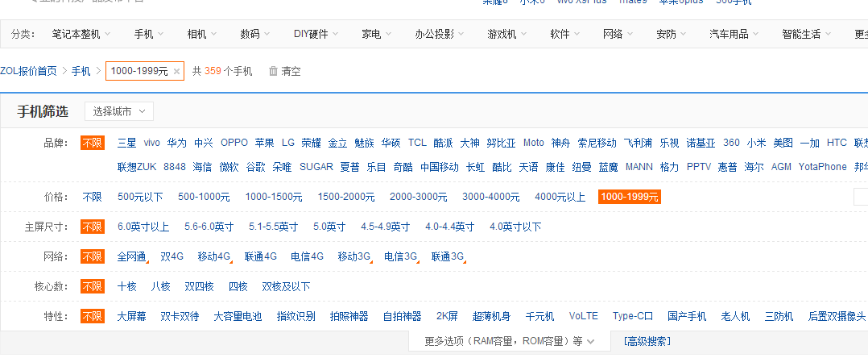
Task: Select network type 移动4G
Action: coord(213,256)
